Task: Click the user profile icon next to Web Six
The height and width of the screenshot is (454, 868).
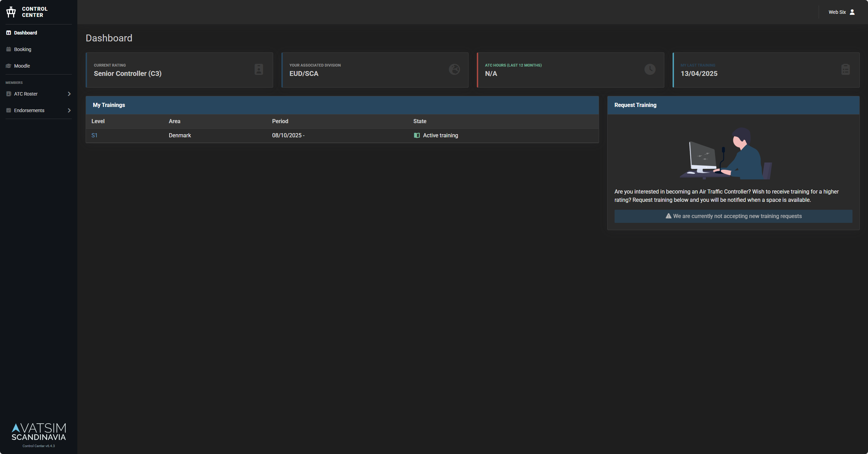Action: [852, 12]
